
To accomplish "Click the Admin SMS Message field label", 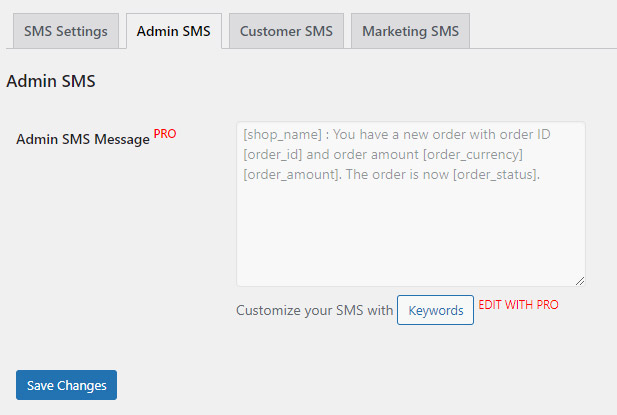I will [83, 139].
